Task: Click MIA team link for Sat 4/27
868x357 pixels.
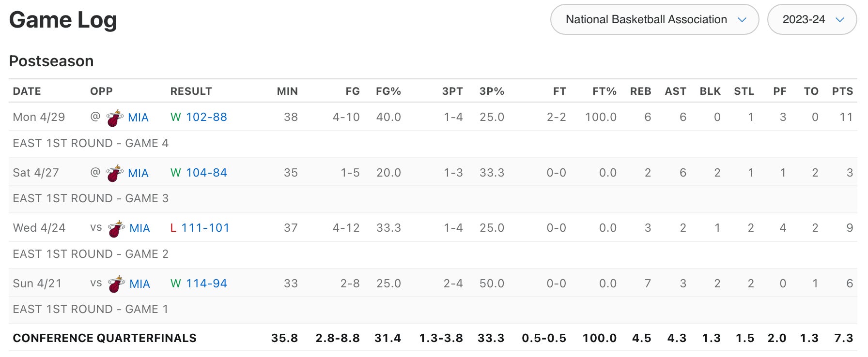Action: 138,173
